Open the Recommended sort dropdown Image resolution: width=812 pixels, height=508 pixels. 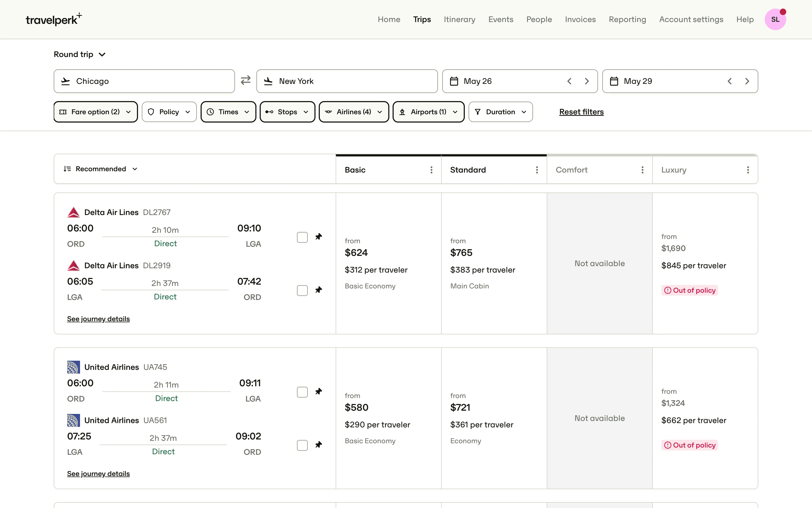coord(101,169)
